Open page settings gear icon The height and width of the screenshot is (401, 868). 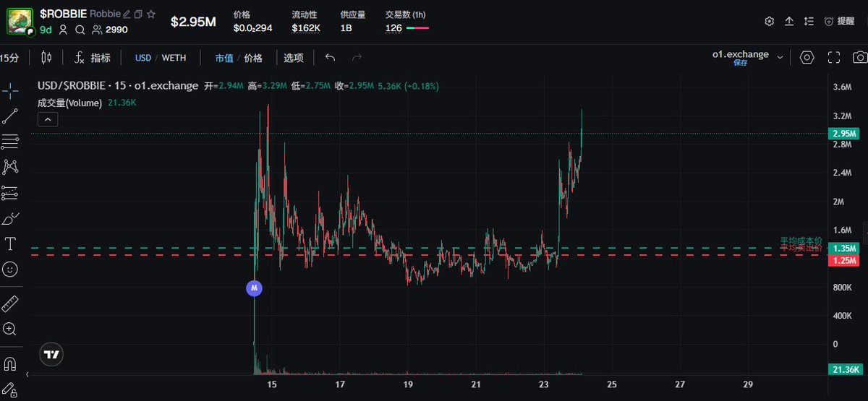point(770,22)
